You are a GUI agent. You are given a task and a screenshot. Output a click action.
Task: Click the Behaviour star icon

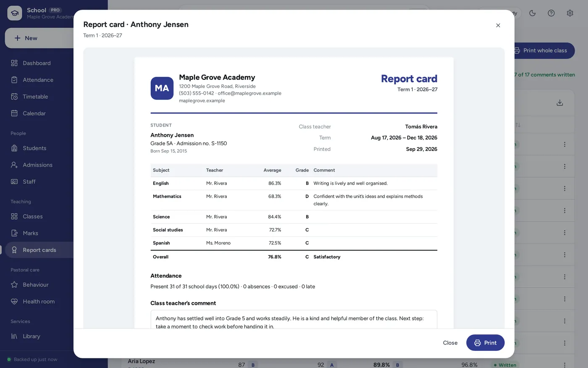tap(14, 285)
